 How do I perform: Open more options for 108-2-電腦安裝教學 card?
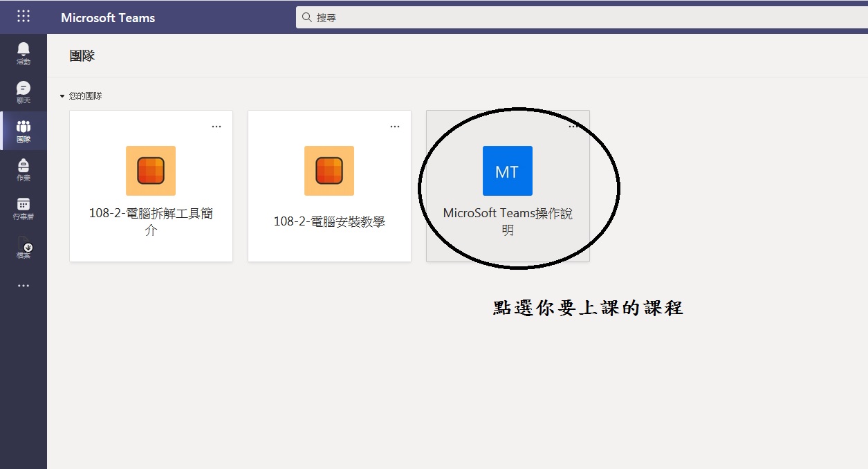coord(395,127)
